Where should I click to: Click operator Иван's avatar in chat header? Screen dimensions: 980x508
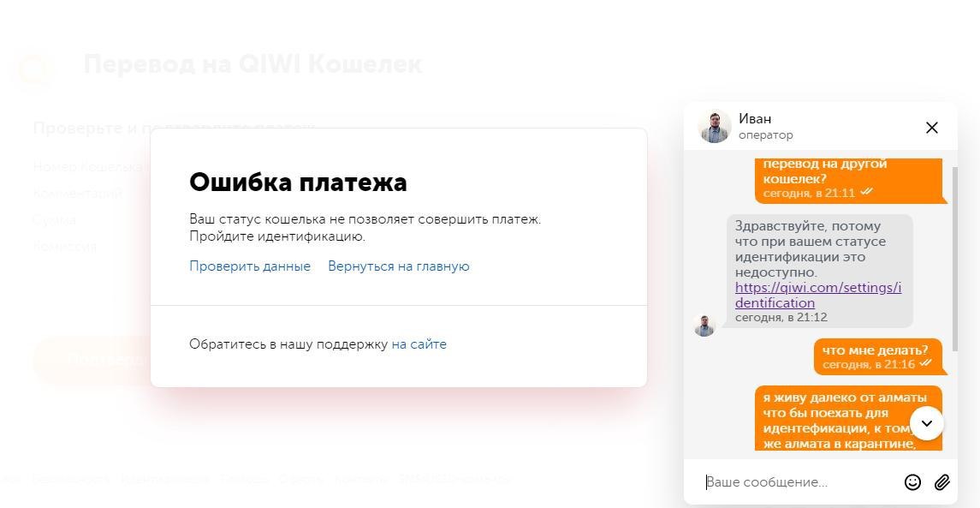tap(715, 127)
